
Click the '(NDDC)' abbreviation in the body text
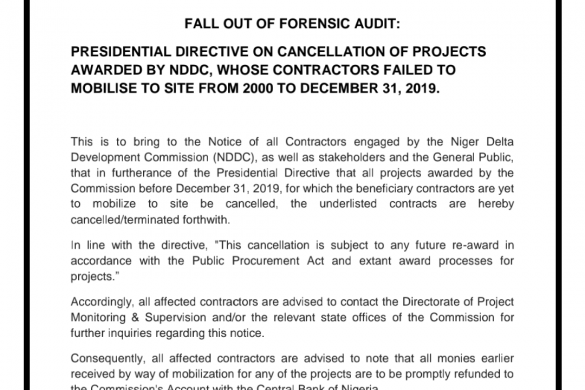click(x=235, y=157)
